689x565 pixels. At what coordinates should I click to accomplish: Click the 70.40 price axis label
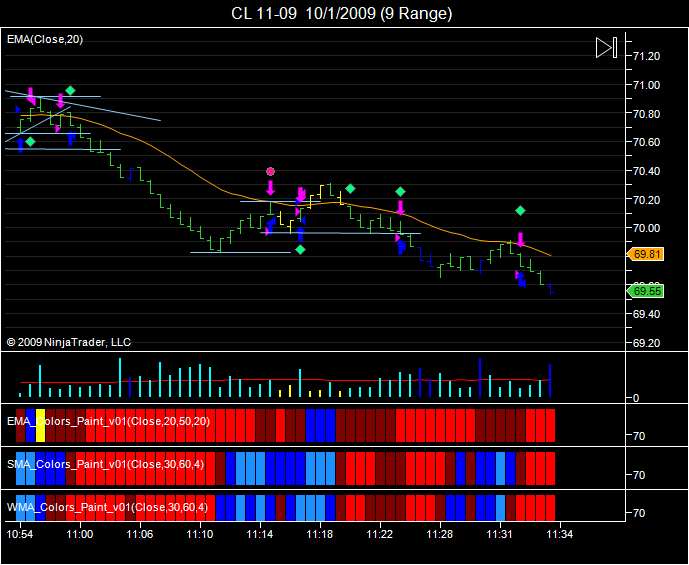(646, 171)
